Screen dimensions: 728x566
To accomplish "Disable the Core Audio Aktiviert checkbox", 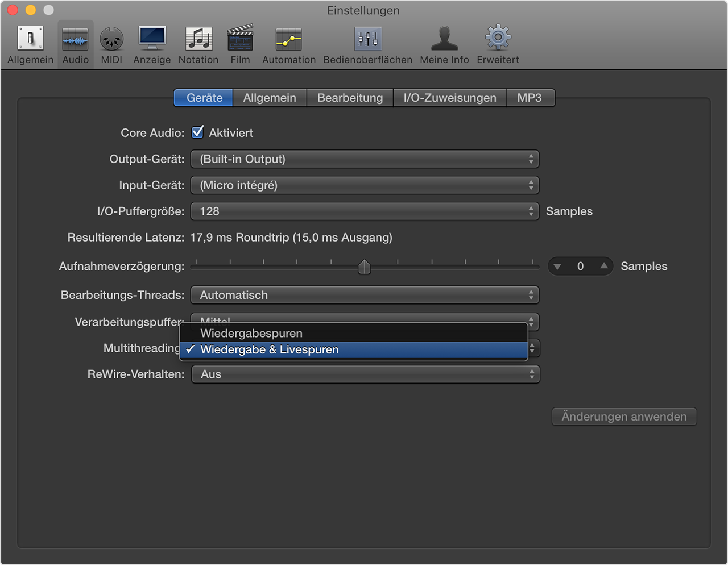I will [198, 132].
